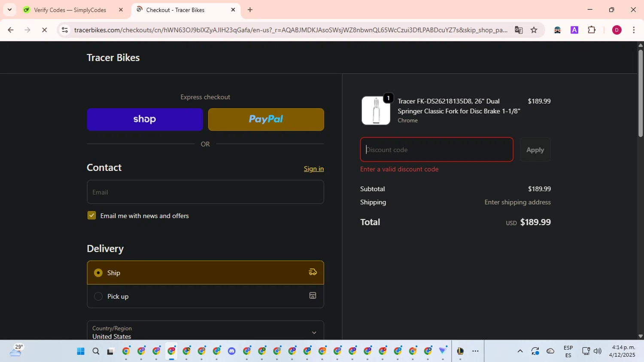
Task: Click the forward navigation arrow
Action: [27, 30]
